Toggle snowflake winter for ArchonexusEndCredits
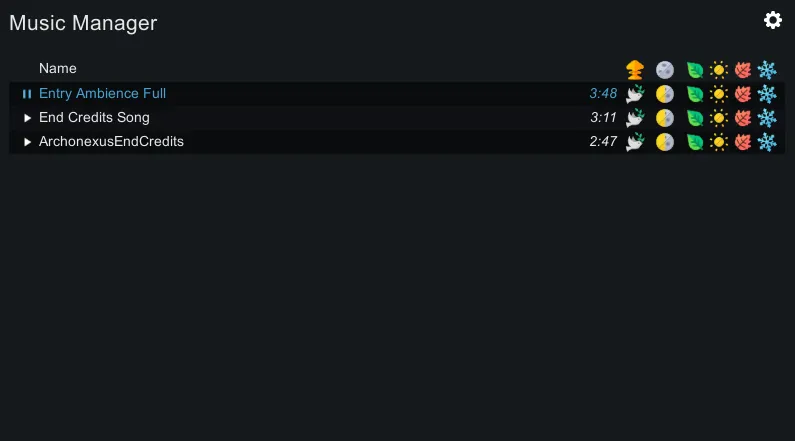This screenshot has width=795, height=441. click(767, 142)
